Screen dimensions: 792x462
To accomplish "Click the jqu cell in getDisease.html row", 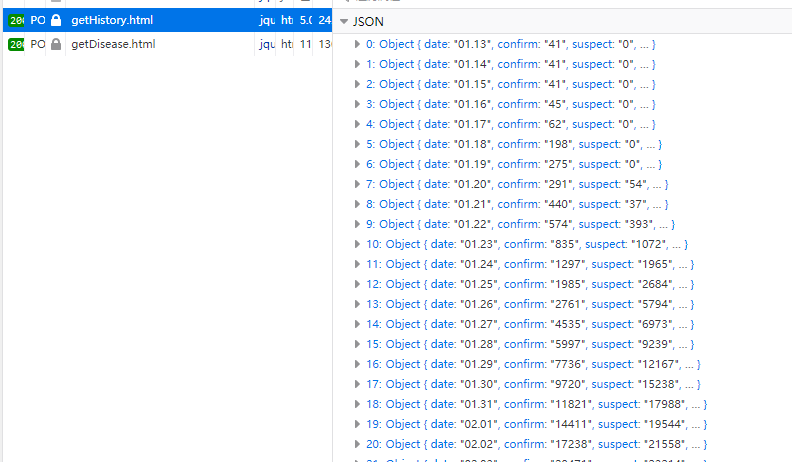I will pyautogui.click(x=267, y=44).
